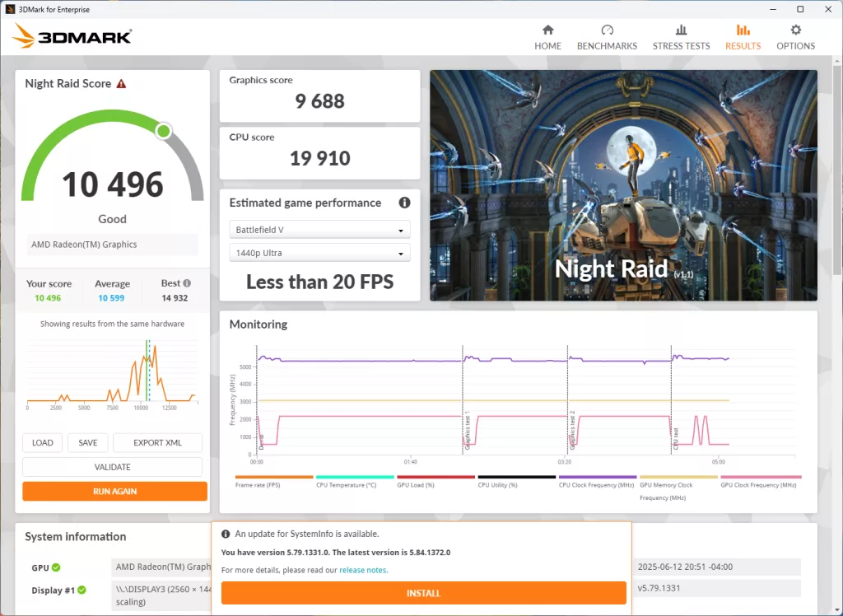This screenshot has width=843, height=616.
Task: Click the green check mark beside Display #1
Action: pos(82,590)
